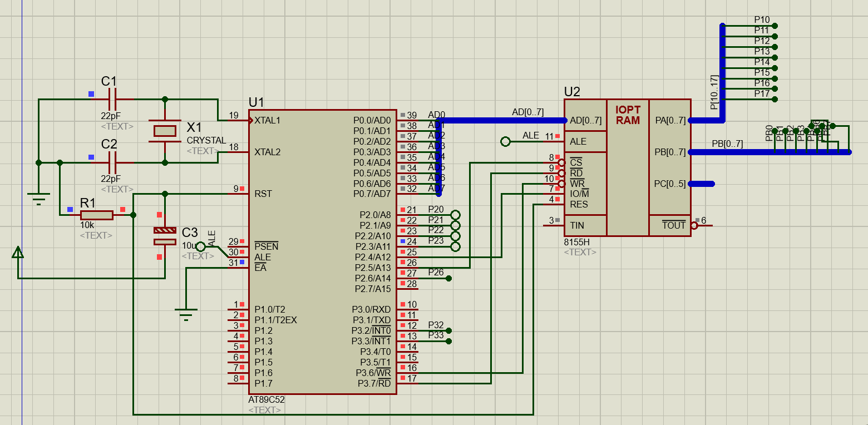Click the PSEN pin name
The width and height of the screenshot is (868, 425).
(x=266, y=246)
